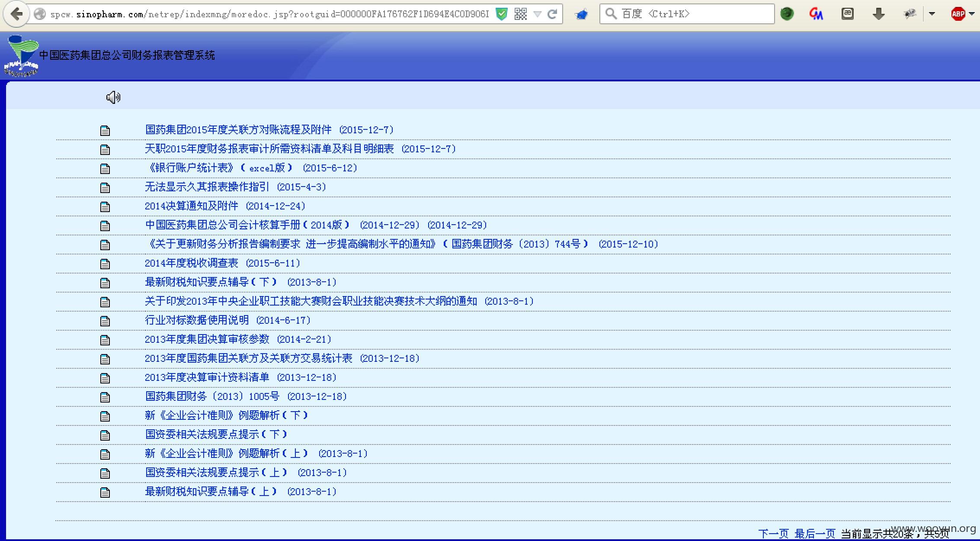Click document icon beside 无法显示久其报表操作指引
This screenshot has height=541, width=980.
click(105, 187)
